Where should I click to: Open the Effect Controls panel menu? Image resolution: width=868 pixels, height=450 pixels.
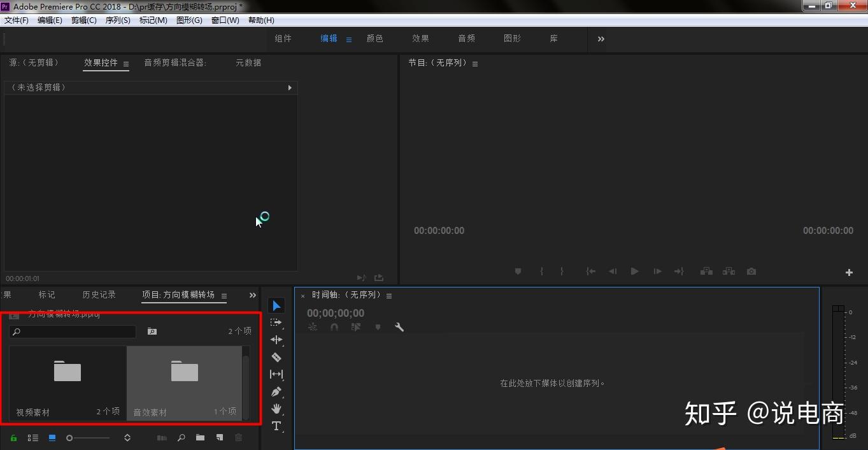[x=126, y=64]
